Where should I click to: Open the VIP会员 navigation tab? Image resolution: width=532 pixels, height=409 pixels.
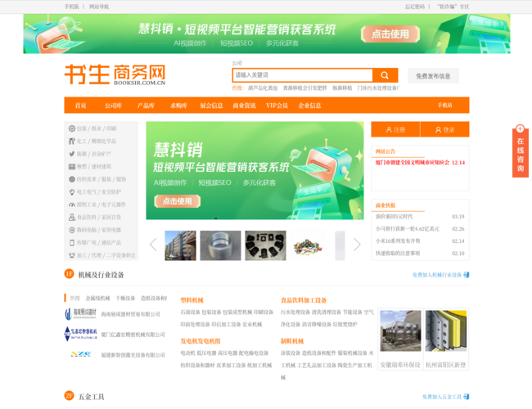point(277,106)
